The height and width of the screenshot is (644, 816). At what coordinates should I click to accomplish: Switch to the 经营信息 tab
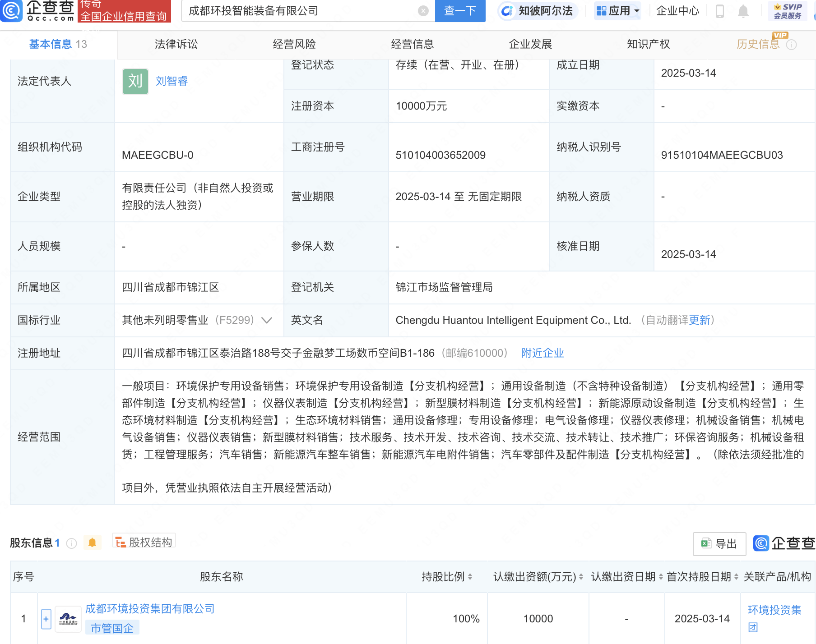click(413, 44)
